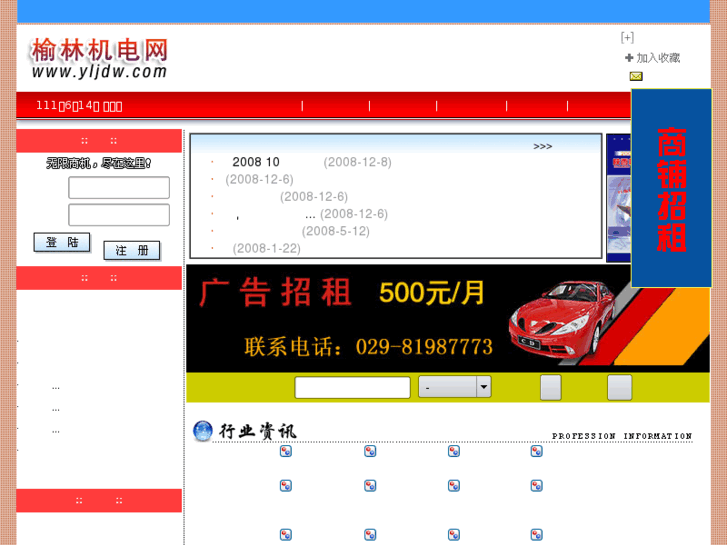
Task: Click the blue 商铺招租 floating ad
Action: pos(671,188)
